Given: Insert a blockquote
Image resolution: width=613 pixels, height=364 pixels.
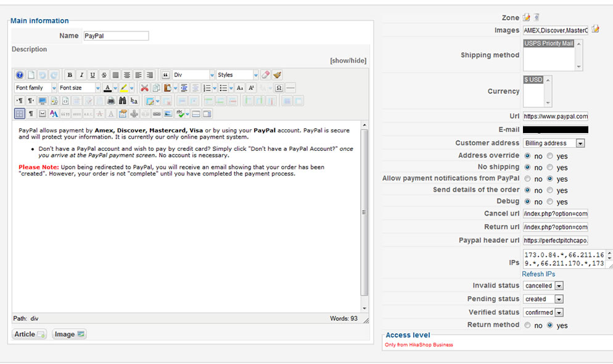Looking at the screenshot, I should 165,75.
